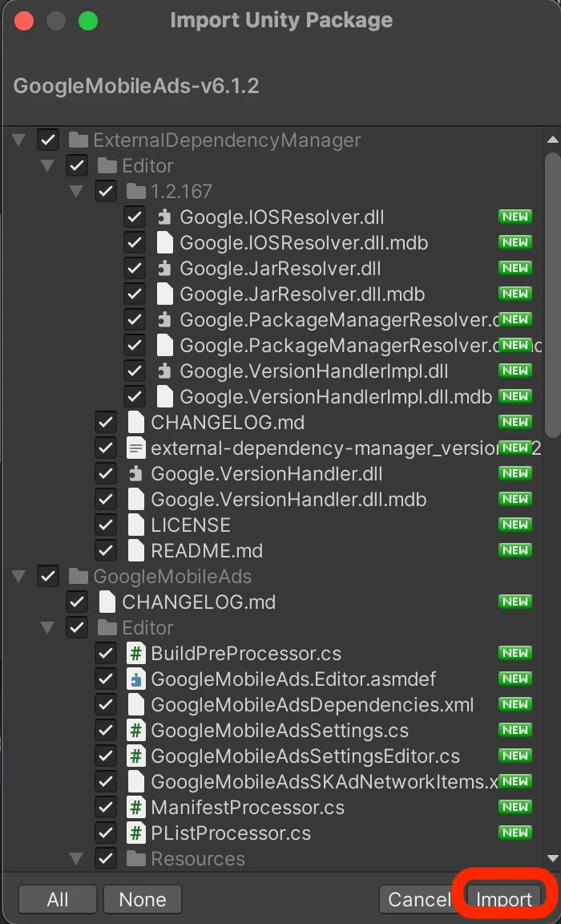Image resolution: width=561 pixels, height=924 pixels.
Task: Deselect everything with the None button
Action: tap(143, 899)
